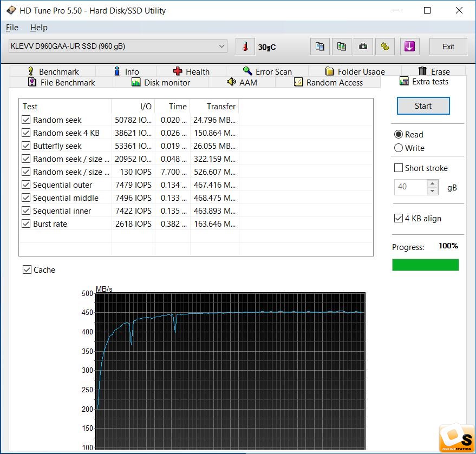Increase short stroke size with up arrow
The height and width of the screenshot is (454, 476).
(x=432, y=183)
